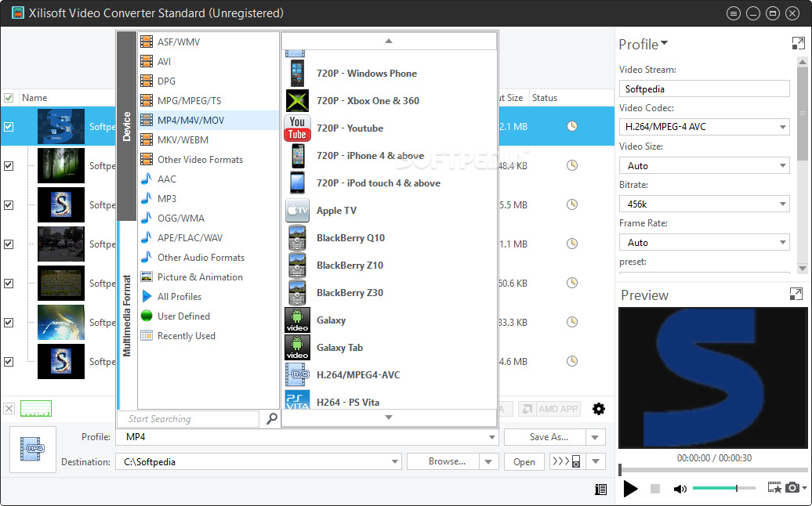812x506 pixels.
Task: Toggle checkbox of the 50.6 KB row
Action: pos(9,284)
